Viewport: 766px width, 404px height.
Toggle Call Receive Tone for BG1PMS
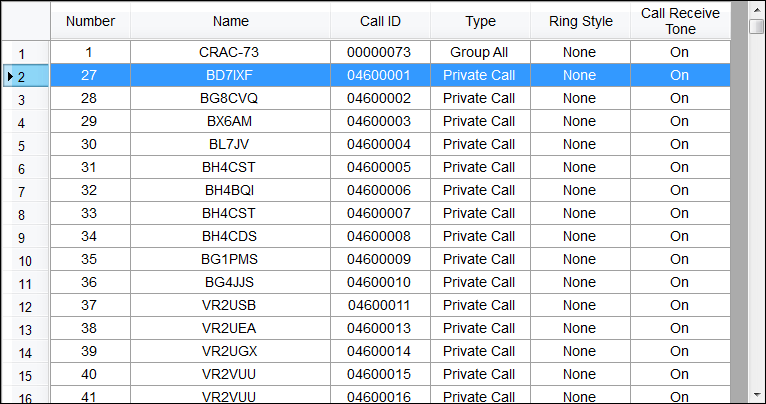680,259
